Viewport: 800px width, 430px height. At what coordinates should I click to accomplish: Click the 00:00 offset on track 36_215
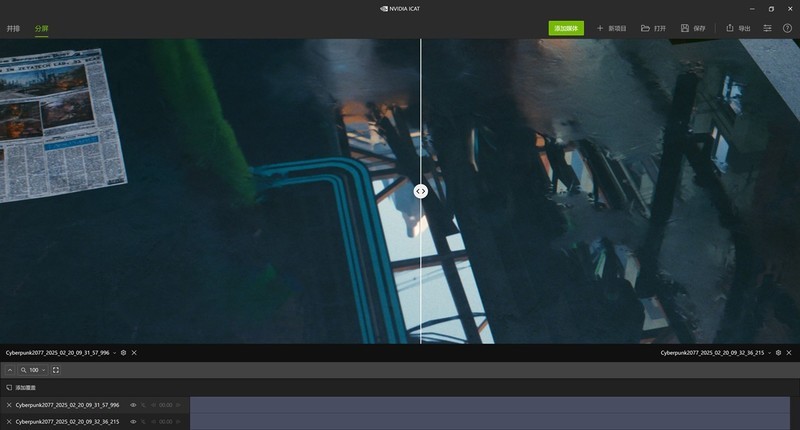tap(165, 422)
